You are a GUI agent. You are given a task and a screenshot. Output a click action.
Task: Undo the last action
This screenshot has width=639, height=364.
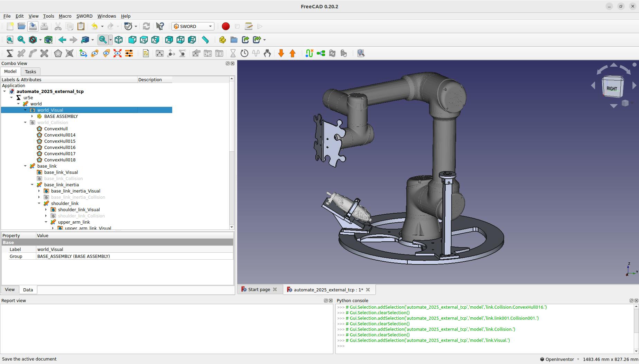[x=95, y=26]
